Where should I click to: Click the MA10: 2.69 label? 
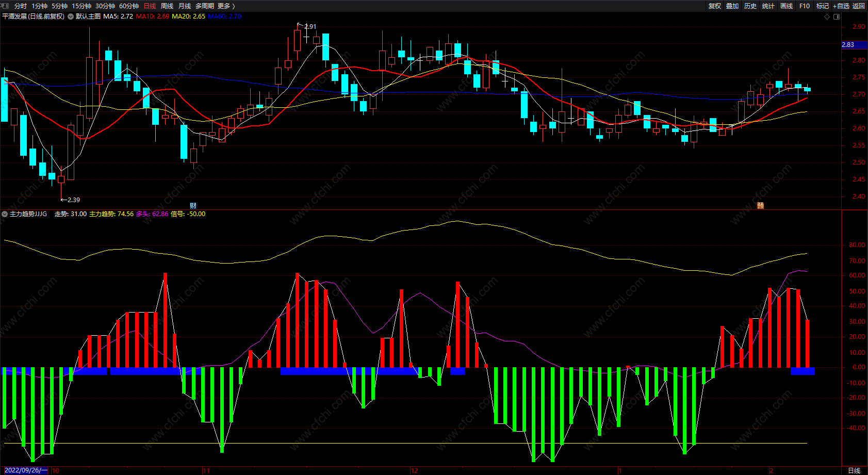click(x=153, y=17)
